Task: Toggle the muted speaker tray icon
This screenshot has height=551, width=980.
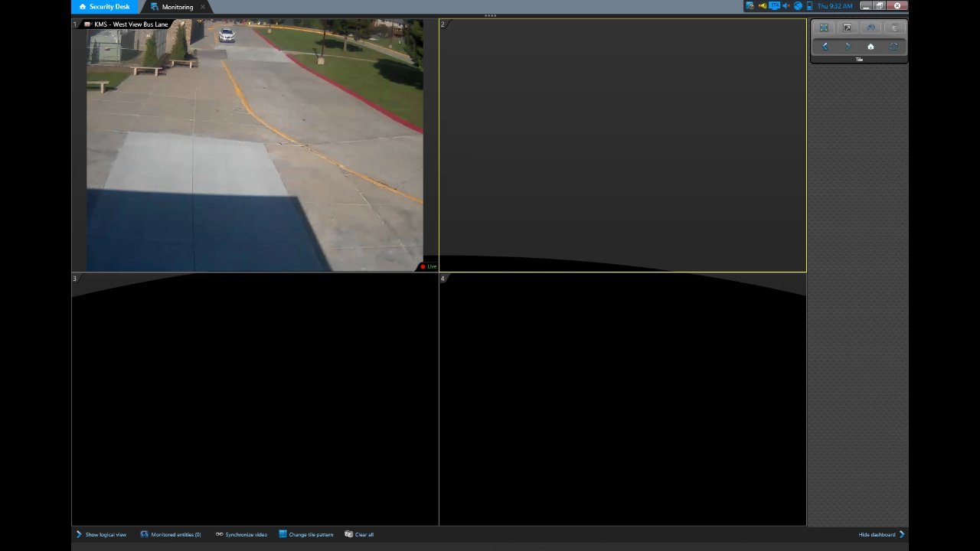Action: tap(786, 6)
